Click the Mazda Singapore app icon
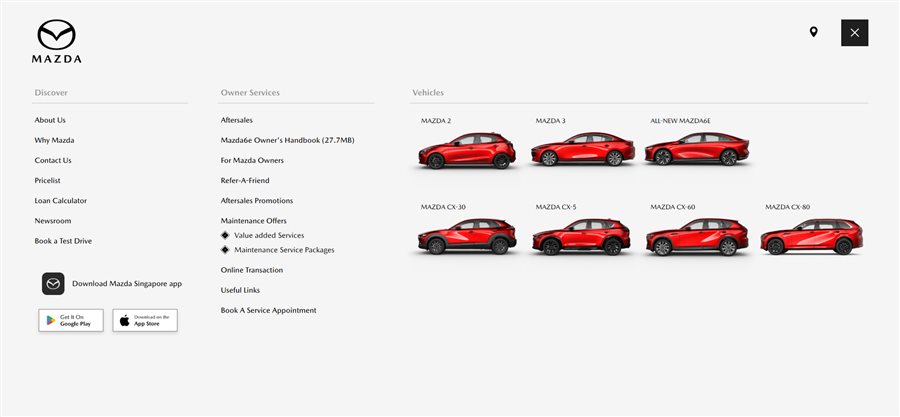 (53, 284)
